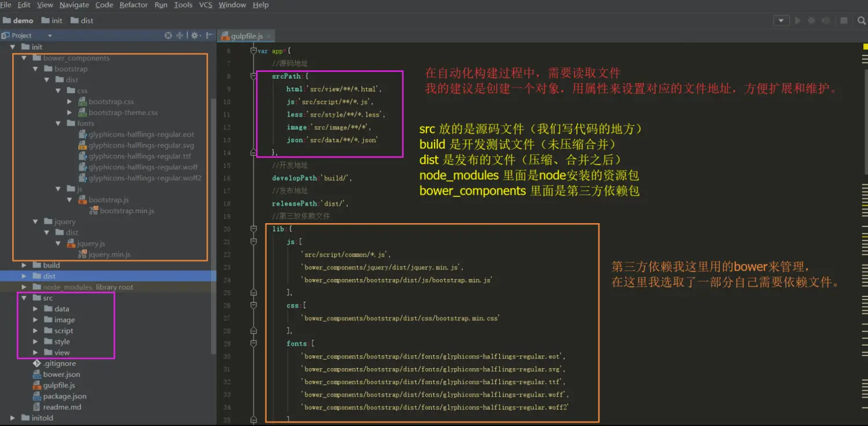Click glyphicons-halflings-regular.eot file icon
This screenshot has height=426, width=868.
(83, 135)
